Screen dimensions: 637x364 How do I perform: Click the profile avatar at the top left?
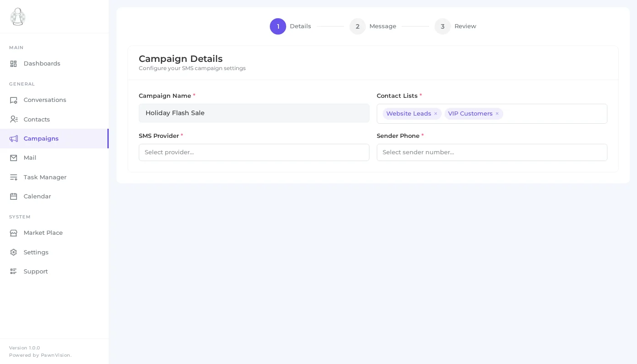(x=18, y=17)
